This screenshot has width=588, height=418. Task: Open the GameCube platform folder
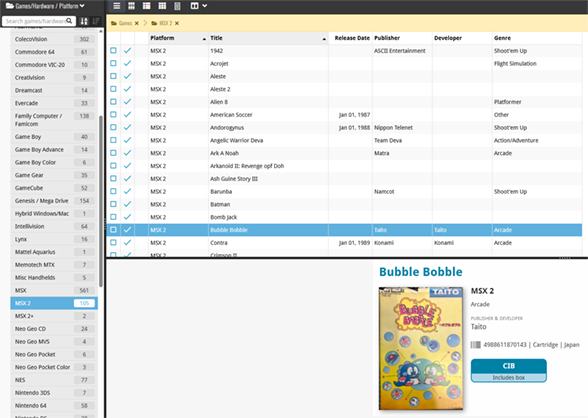coord(54,188)
